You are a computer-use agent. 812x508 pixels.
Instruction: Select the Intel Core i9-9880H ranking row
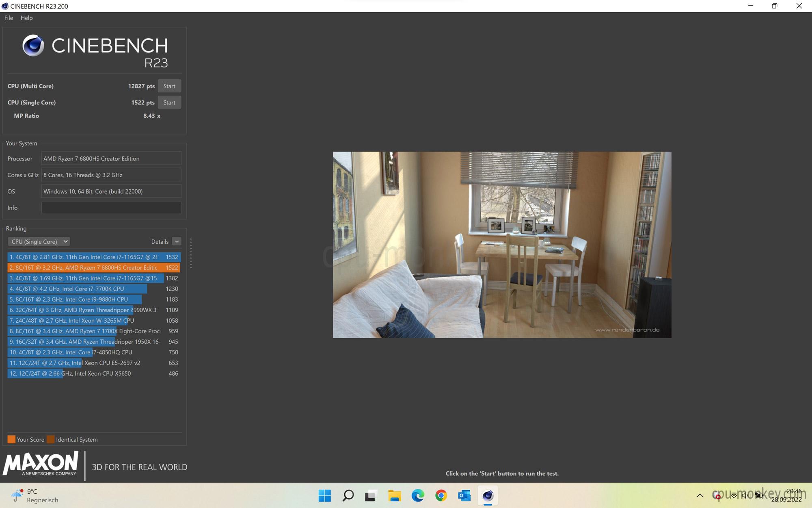tap(94, 299)
